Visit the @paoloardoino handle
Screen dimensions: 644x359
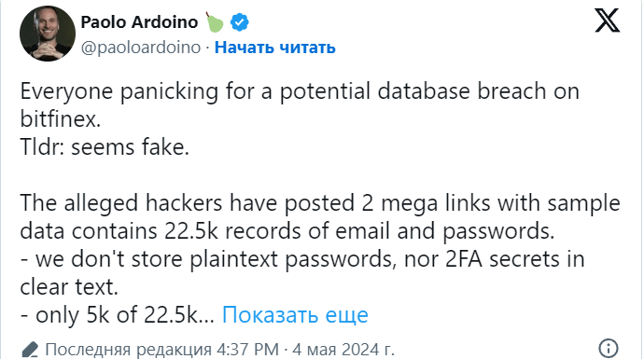(x=141, y=48)
